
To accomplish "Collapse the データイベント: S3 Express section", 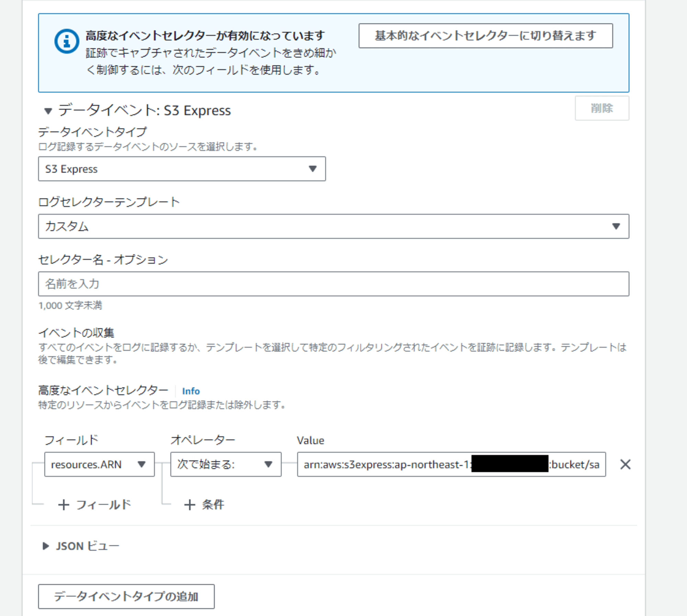I will pyautogui.click(x=48, y=111).
